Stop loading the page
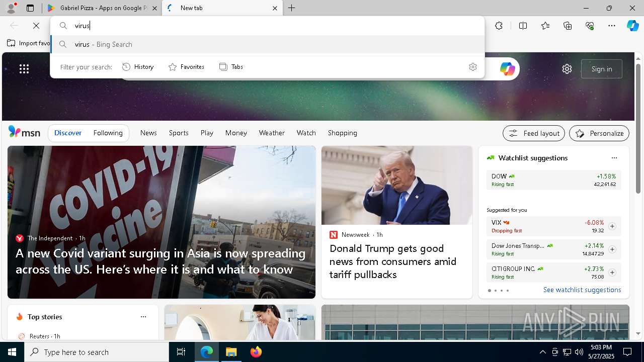Screen dimensions: 644x362 pyautogui.click(x=36, y=26)
